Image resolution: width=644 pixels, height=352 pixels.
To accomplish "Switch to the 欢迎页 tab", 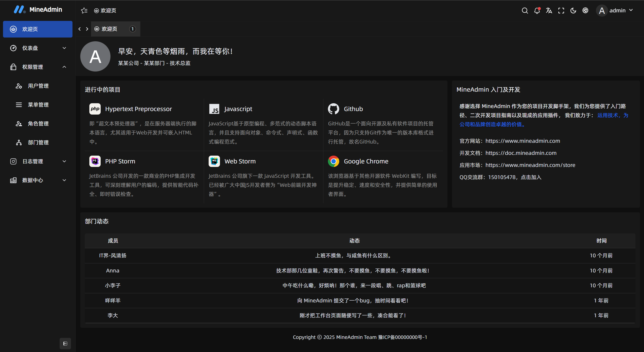I will coord(109,29).
